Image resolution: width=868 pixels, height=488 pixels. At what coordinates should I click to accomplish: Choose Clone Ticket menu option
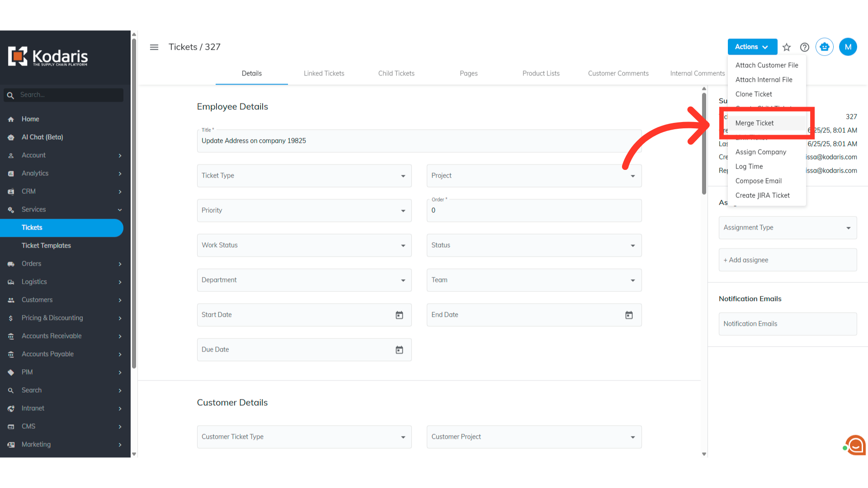click(x=753, y=94)
